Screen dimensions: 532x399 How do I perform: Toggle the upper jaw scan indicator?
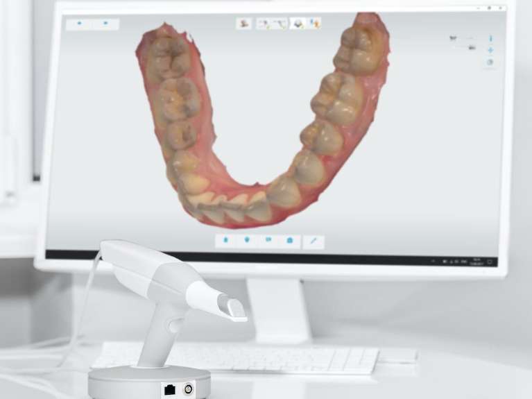[x=454, y=39]
